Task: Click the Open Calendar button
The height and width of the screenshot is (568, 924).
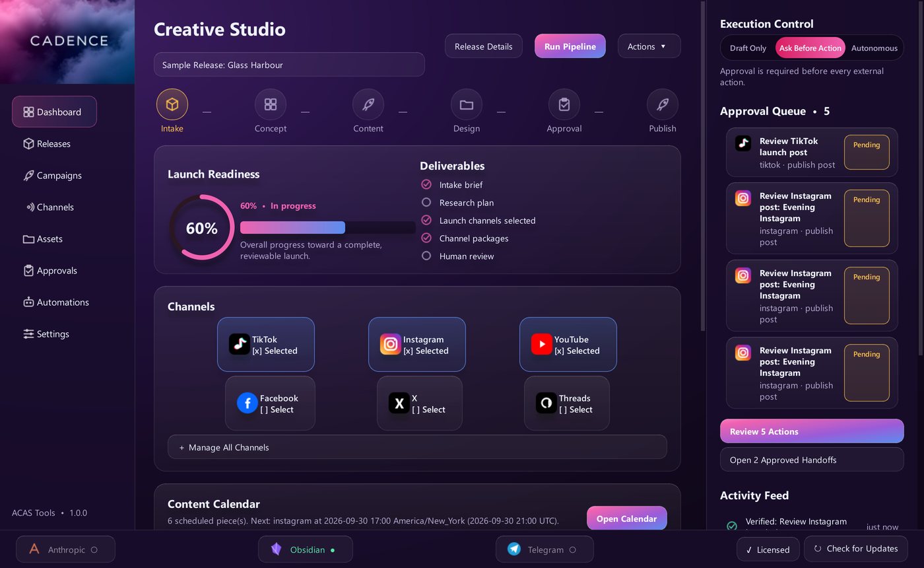Action: 626,518
